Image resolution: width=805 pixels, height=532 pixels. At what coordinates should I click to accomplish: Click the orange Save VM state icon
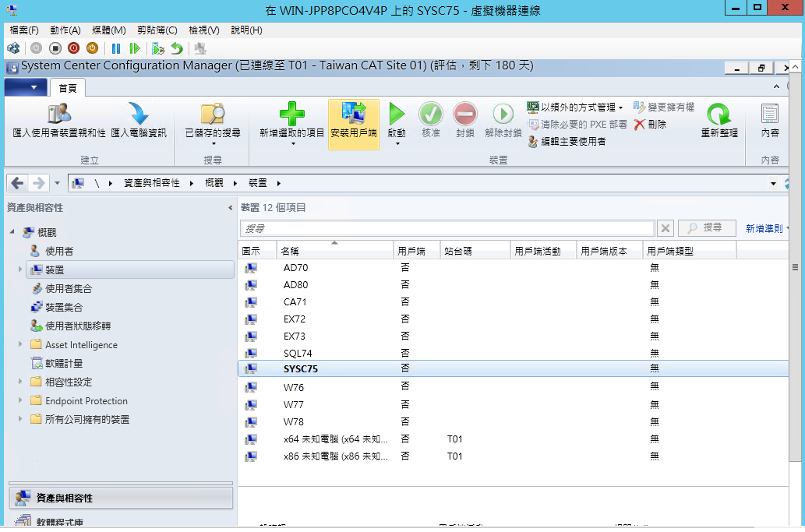coord(93,48)
